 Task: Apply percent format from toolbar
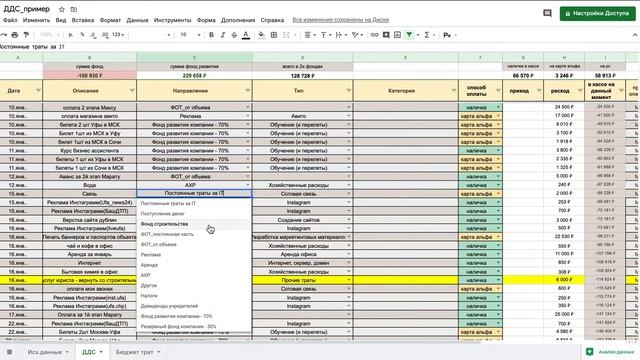[82, 35]
